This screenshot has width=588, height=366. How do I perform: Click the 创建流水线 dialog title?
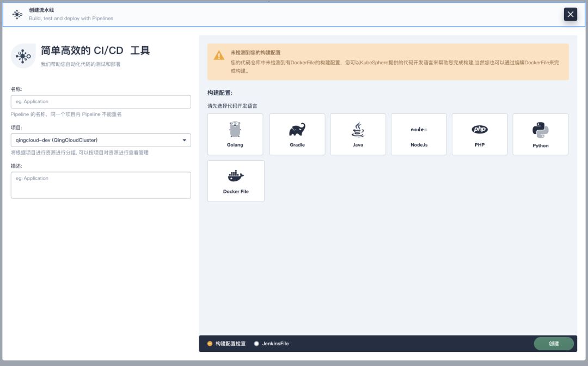[x=41, y=10]
